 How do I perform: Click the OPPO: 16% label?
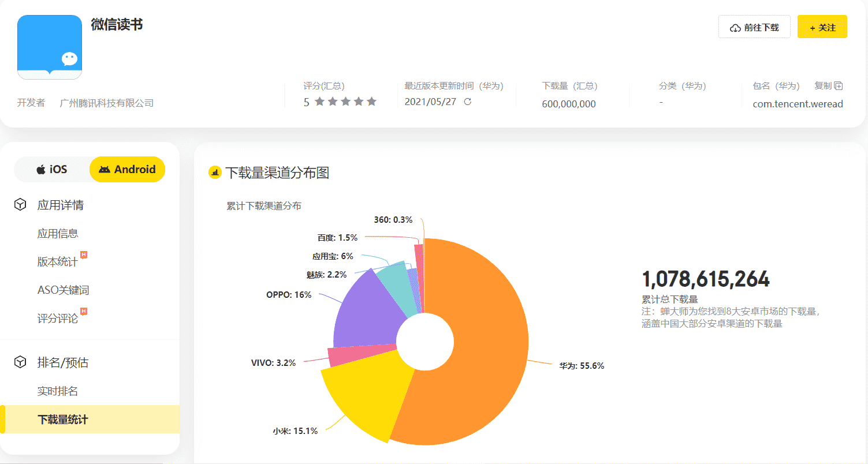click(x=289, y=295)
